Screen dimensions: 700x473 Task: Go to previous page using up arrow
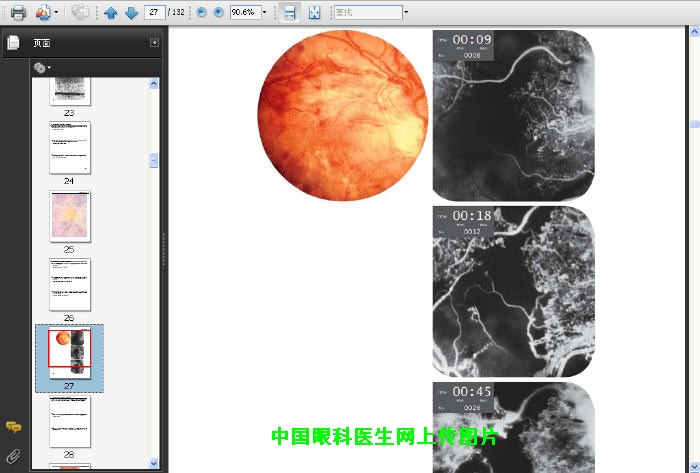(x=111, y=13)
